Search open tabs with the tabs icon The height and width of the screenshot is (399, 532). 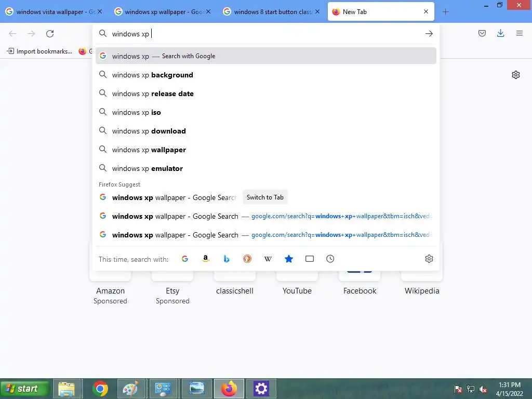click(310, 259)
